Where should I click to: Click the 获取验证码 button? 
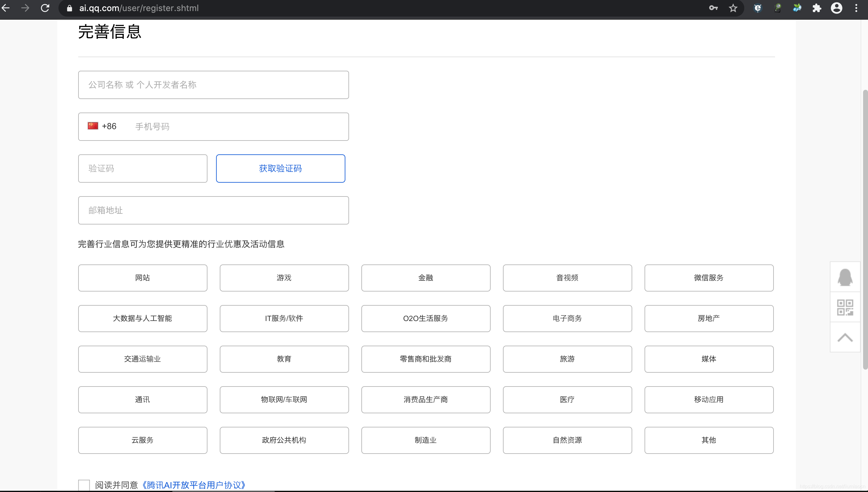point(280,168)
